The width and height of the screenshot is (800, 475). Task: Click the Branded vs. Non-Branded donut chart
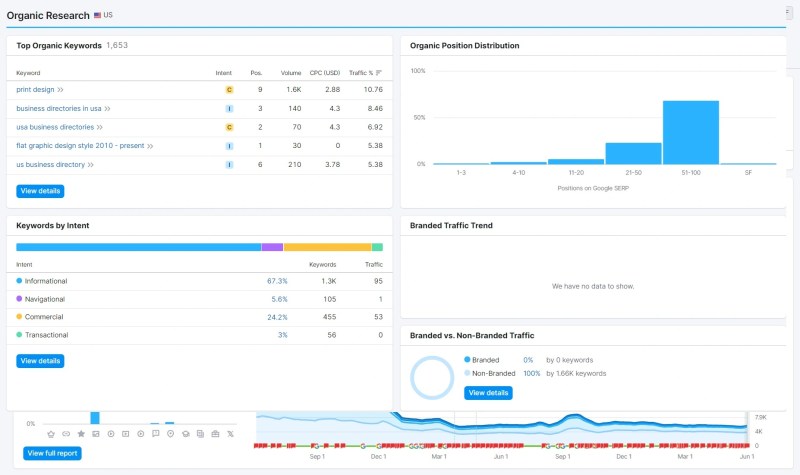click(432, 378)
